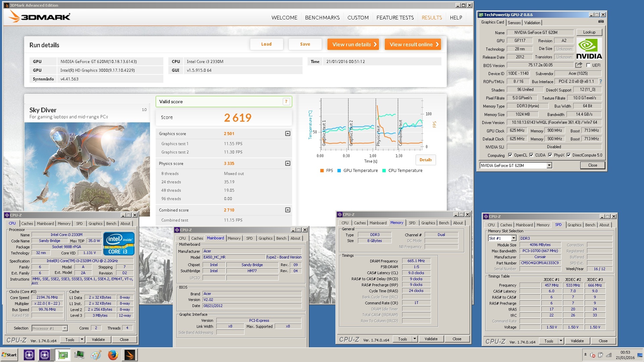This screenshot has width=644, height=362.
Task: Click the NVIDIA logo in GPU-Z
Action: tap(589, 49)
